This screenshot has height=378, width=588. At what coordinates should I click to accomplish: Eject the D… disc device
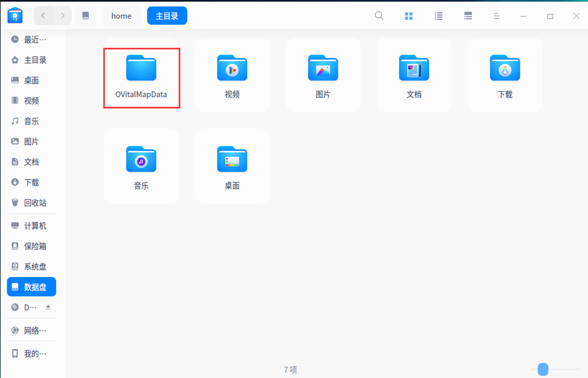tap(48, 307)
